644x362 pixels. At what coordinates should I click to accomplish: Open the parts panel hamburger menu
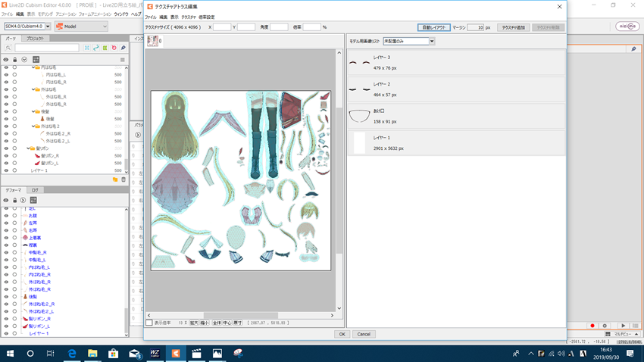point(123,60)
